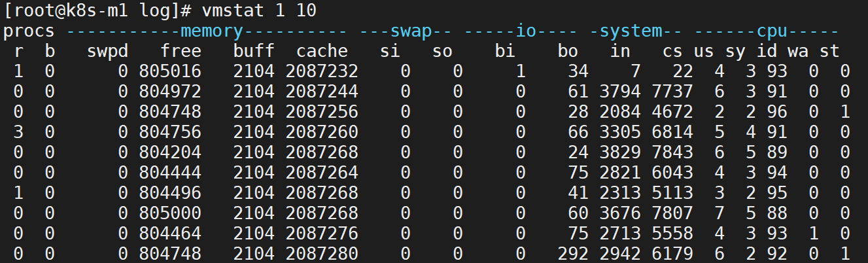Viewport: 868px width, 263px height.
Task: Select free memory value 804756
Action: pyautogui.click(x=170, y=132)
